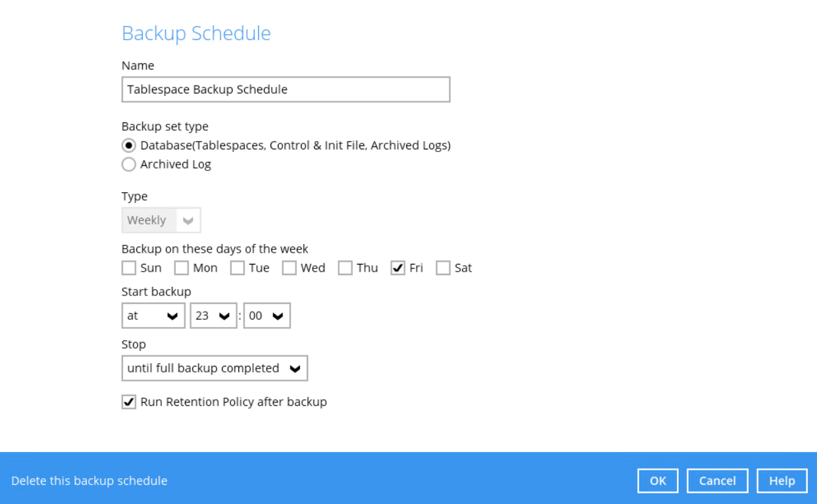This screenshot has width=817, height=504.
Task: Check the Wed day checkbox
Action: pos(289,268)
